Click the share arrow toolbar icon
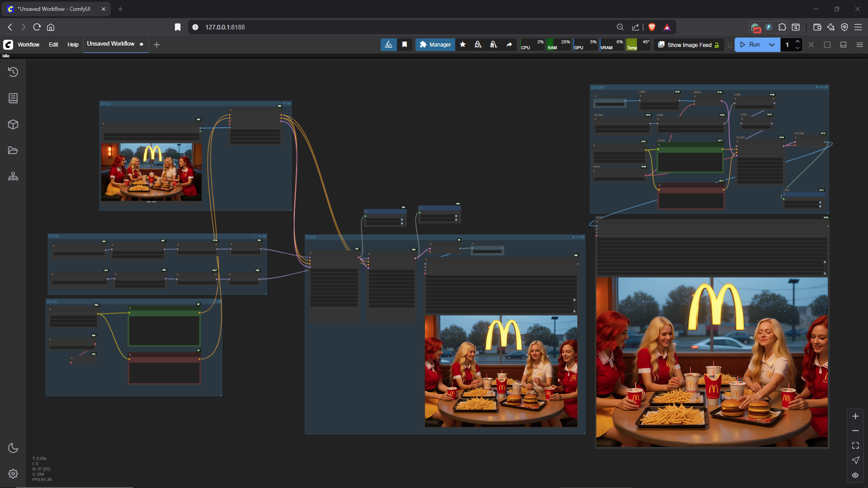868x488 pixels. pyautogui.click(x=509, y=44)
